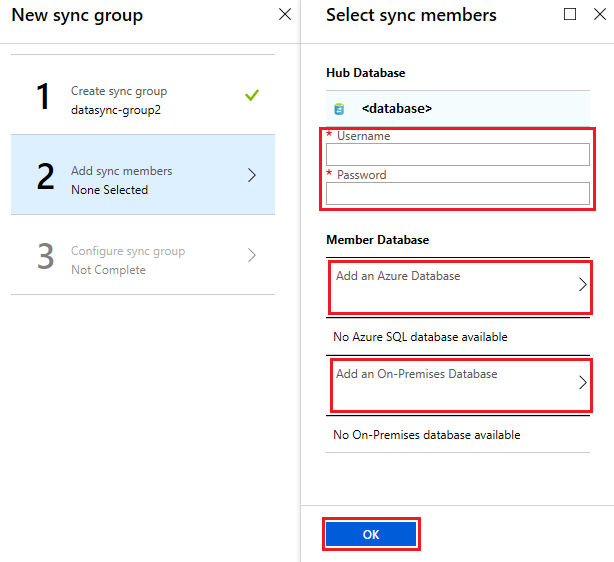Click the No On-Premises database available text
Image resolution: width=614 pixels, height=562 pixels.
coord(426,435)
